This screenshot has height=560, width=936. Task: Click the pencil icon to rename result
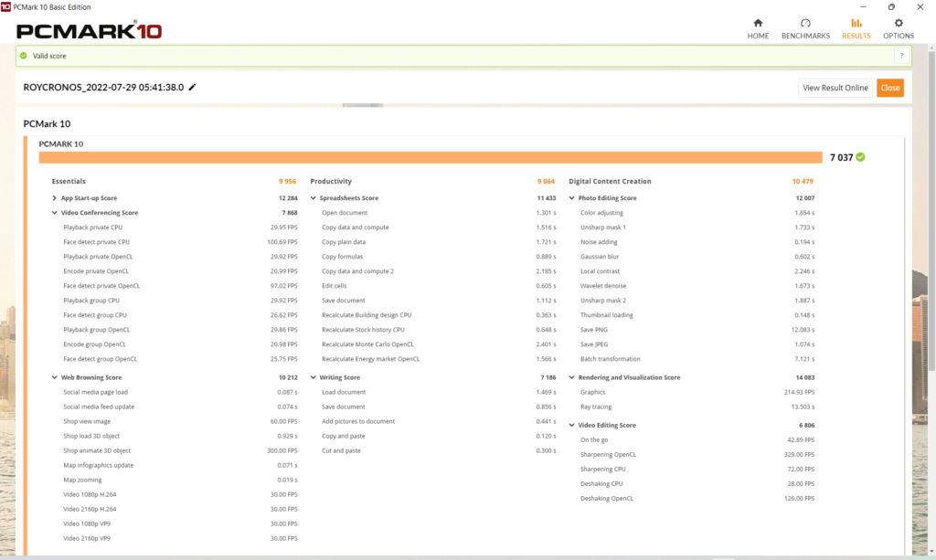pyautogui.click(x=192, y=87)
